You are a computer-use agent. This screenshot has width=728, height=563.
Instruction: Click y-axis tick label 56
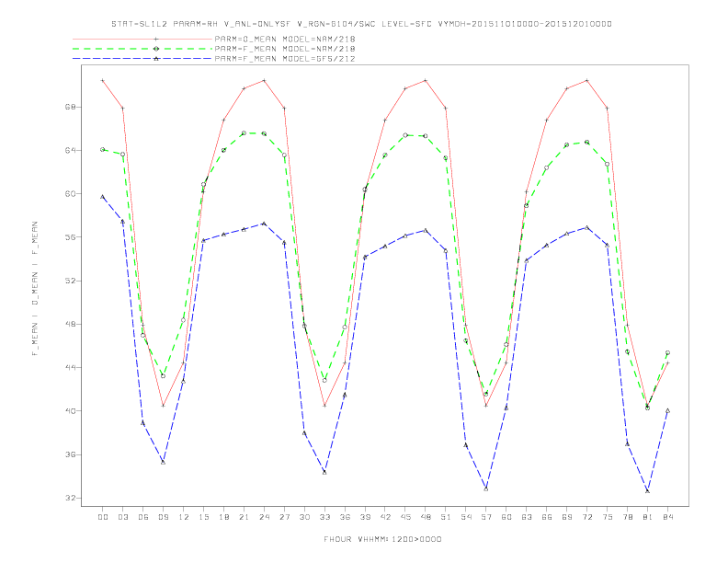coord(71,237)
